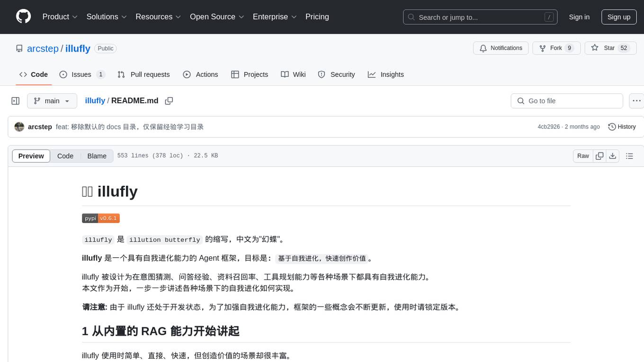Viewport: 644px width, 362px height.
Task: Open the Projects tab
Action: click(250, 74)
